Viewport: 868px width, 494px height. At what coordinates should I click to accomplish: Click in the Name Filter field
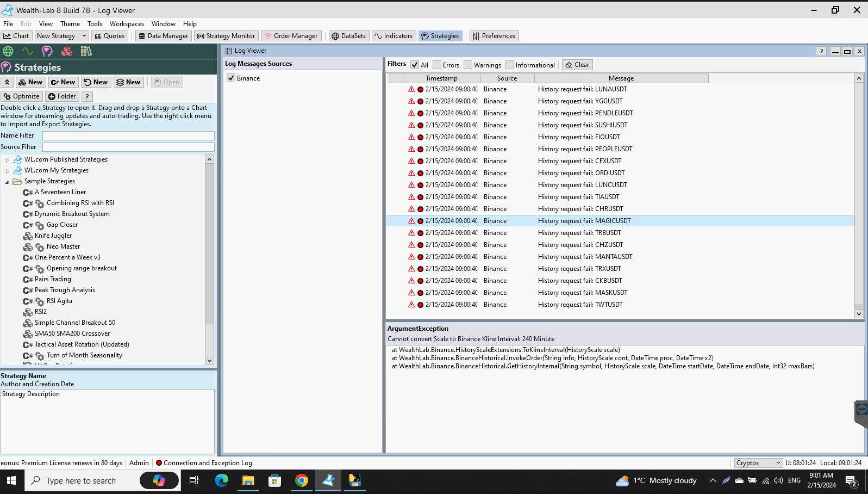pos(128,135)
